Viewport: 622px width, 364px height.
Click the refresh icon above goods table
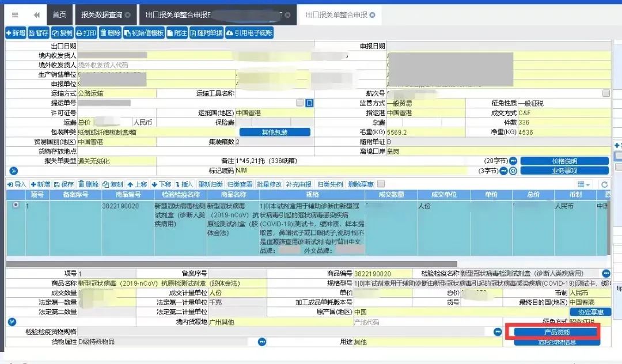[x=604, y=184]
